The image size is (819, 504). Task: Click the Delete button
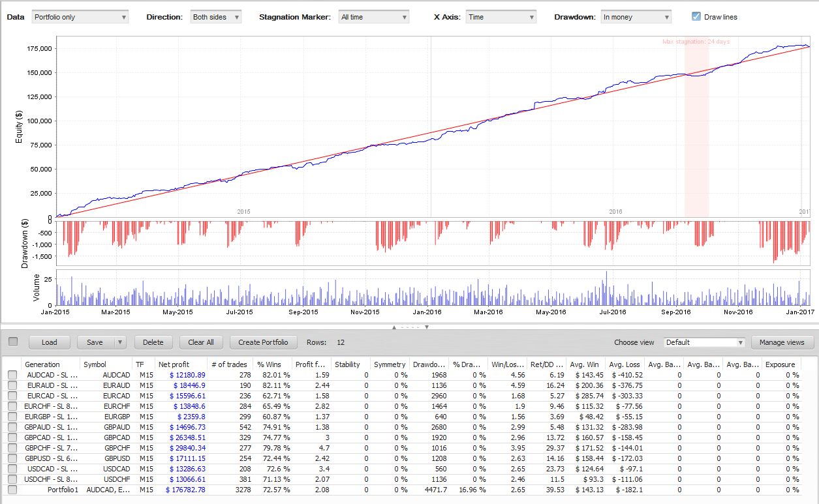coord(153,342)
